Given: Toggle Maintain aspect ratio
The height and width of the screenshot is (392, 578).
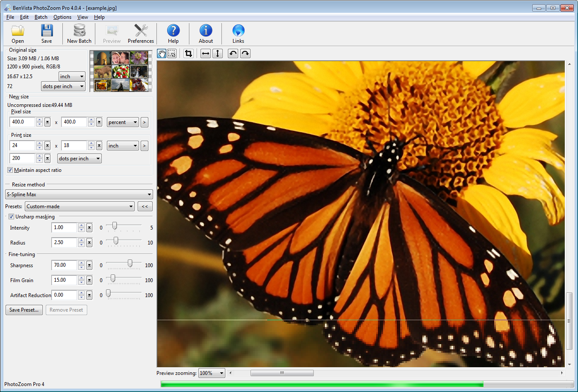Looking at the screenshot, I should (x=10, y=170).
